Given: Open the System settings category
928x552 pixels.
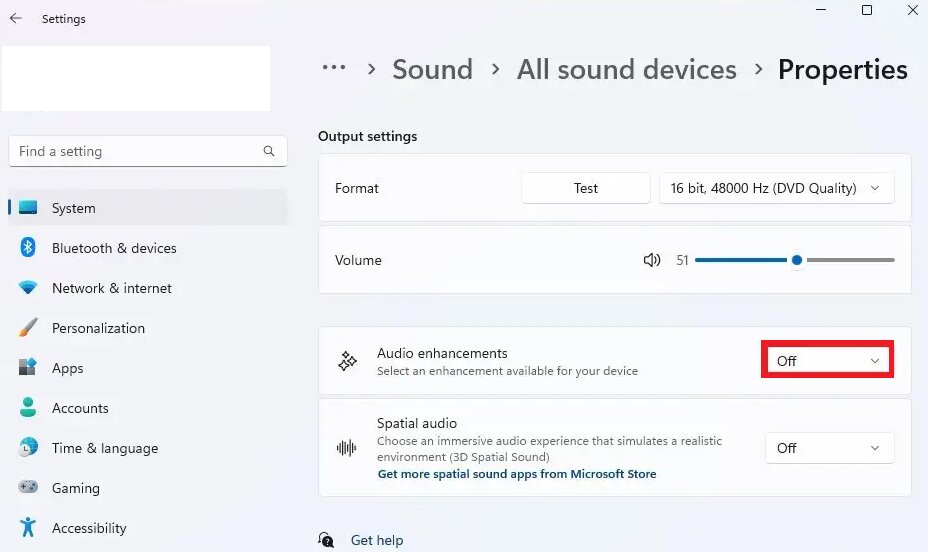Looking at the screenshot, I should 148,208.
